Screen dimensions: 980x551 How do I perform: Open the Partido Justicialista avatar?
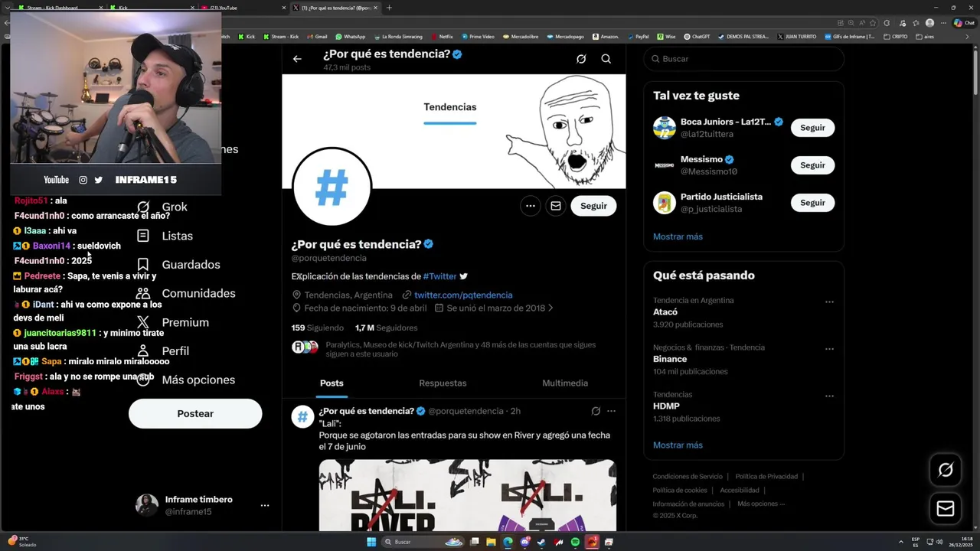pyautogui.click(x=665, y=203)
